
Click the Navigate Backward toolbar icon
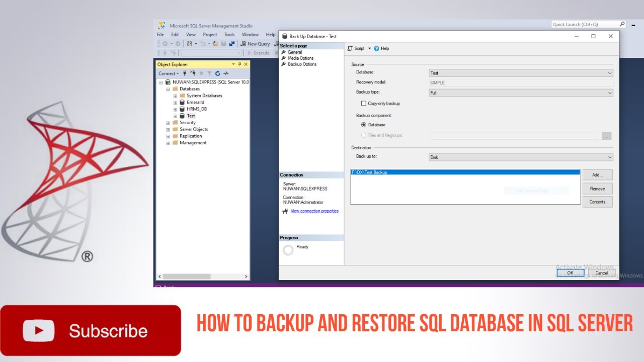[x=165, y=44]
